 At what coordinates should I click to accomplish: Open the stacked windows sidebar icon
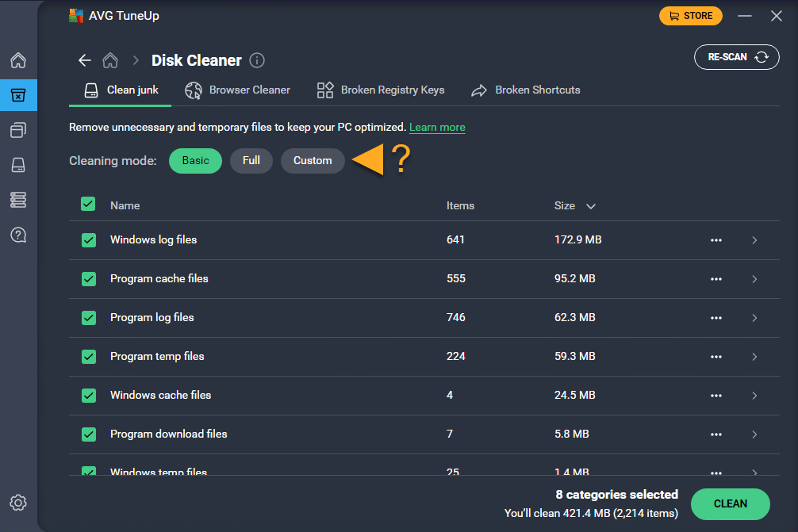point(17,130)
